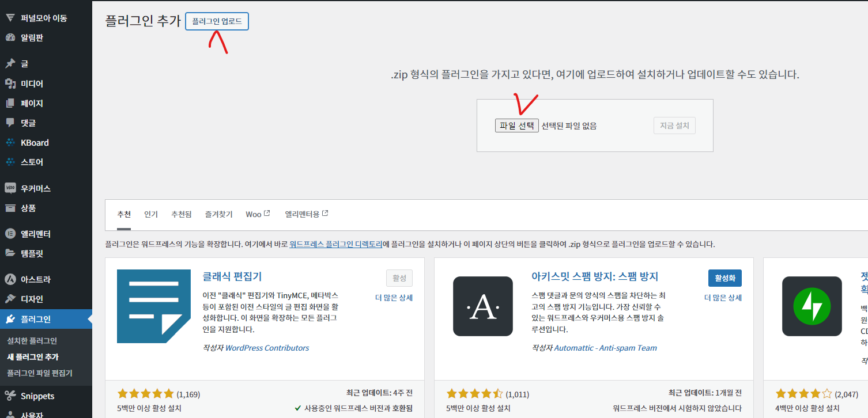Open the Snippets menu label
Viewport: 868px width, 418px height.
[x=37, y=396]
